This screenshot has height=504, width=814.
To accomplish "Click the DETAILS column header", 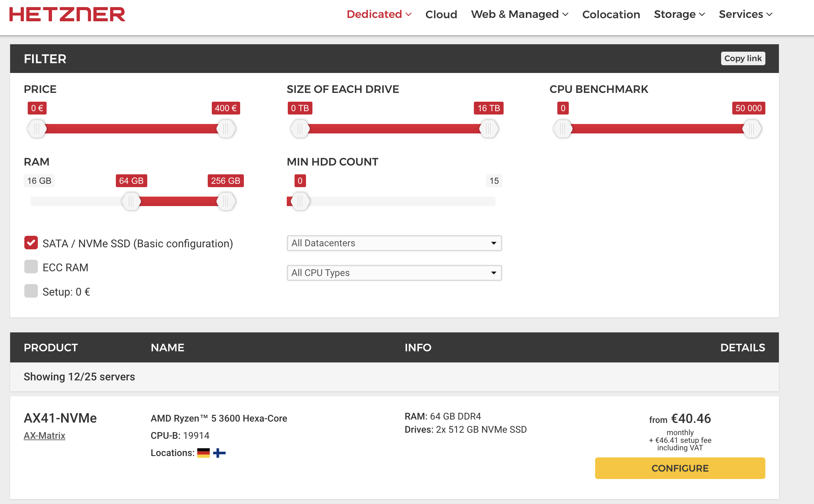I will pos(742,348).
